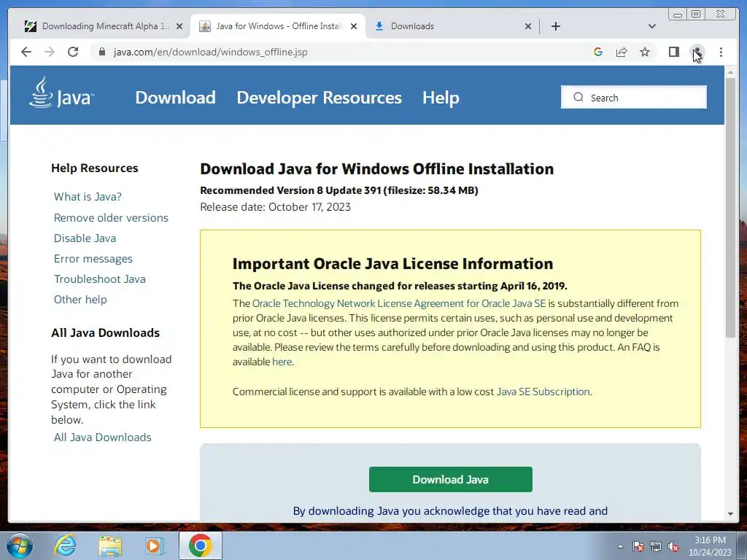This screenshot has height=560, width=747.
Task: Open the taskbar clock and date
Action: point(710,546)
